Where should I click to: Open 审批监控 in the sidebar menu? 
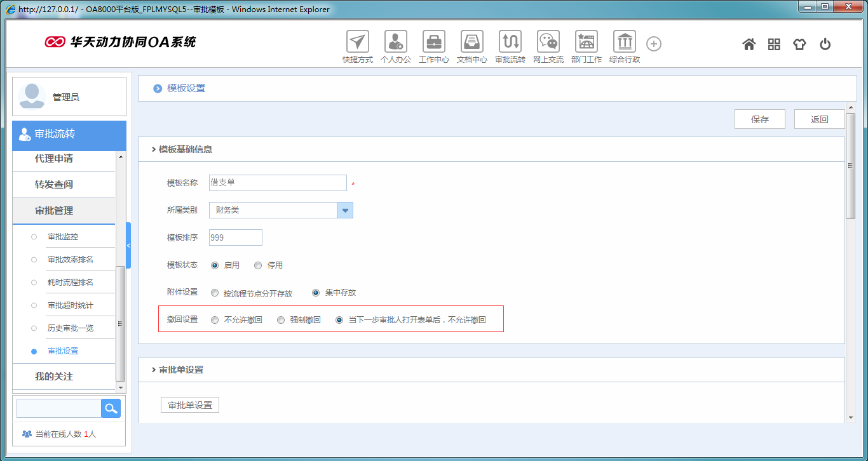[x=63, y=237]
